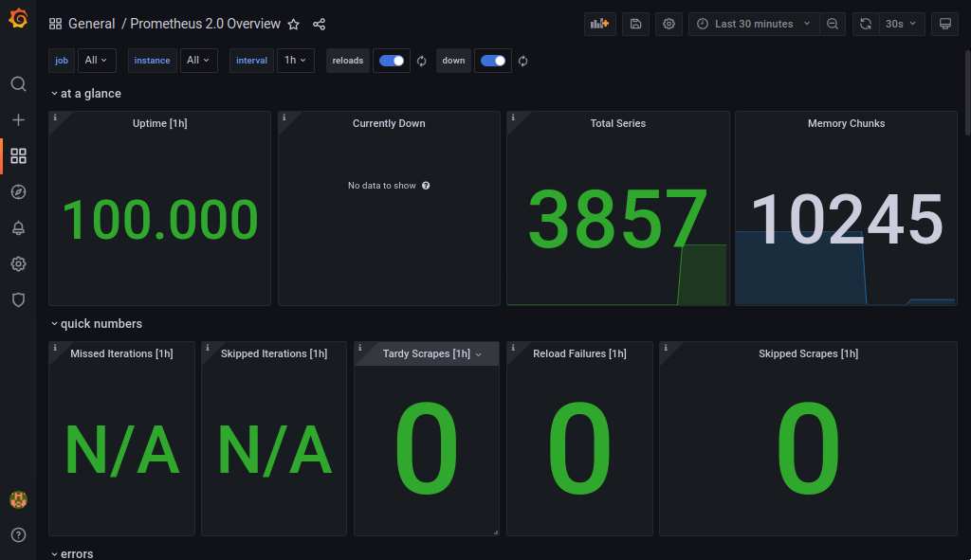Image resolution: width=971 pixels, height=560 pixels.
Task: Toggle the reloads annotation switch
Action: click(x=392, y=61)
